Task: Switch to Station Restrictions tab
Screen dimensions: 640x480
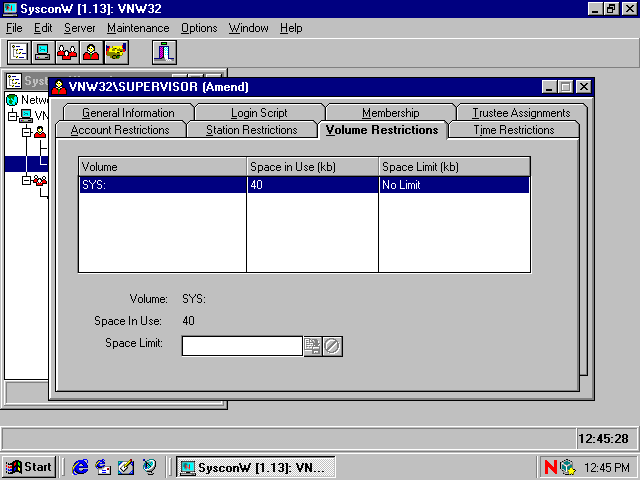Action: click(251, 130)
